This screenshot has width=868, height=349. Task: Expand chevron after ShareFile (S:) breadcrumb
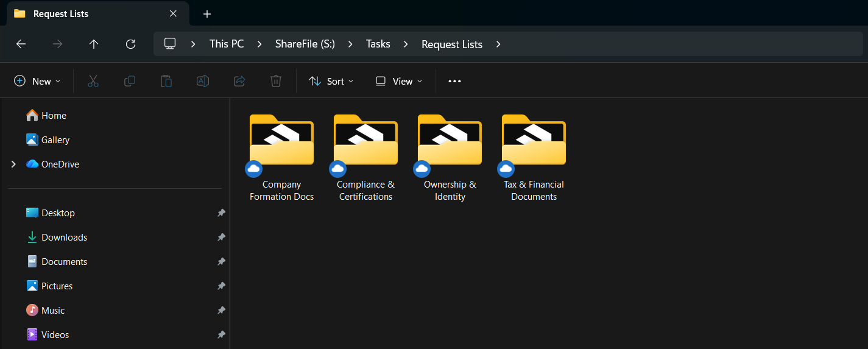click(350, 44)
